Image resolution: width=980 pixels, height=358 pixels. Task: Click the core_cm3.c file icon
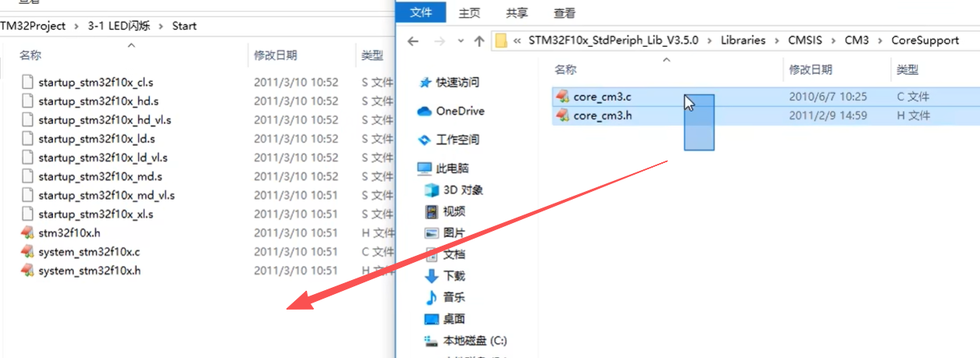coord(562,97)
